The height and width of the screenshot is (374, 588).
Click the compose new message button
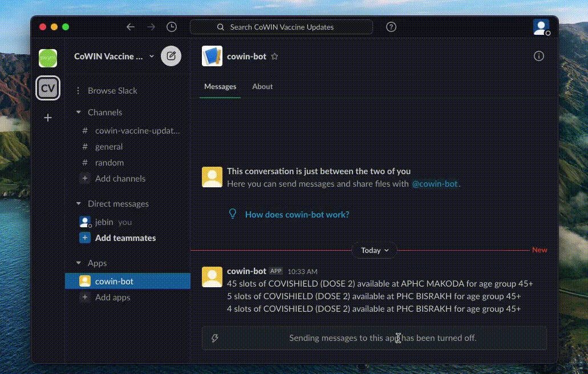(x=171, y=57)
